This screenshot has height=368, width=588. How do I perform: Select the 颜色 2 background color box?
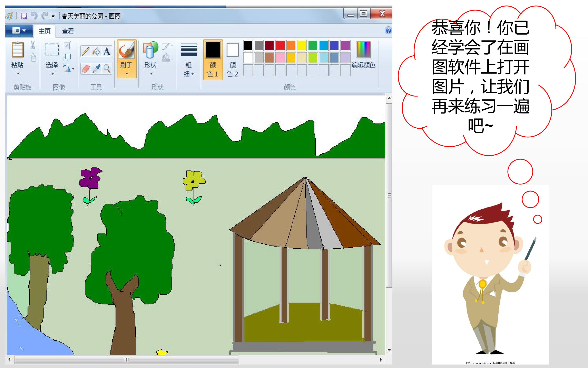[233, 60]
